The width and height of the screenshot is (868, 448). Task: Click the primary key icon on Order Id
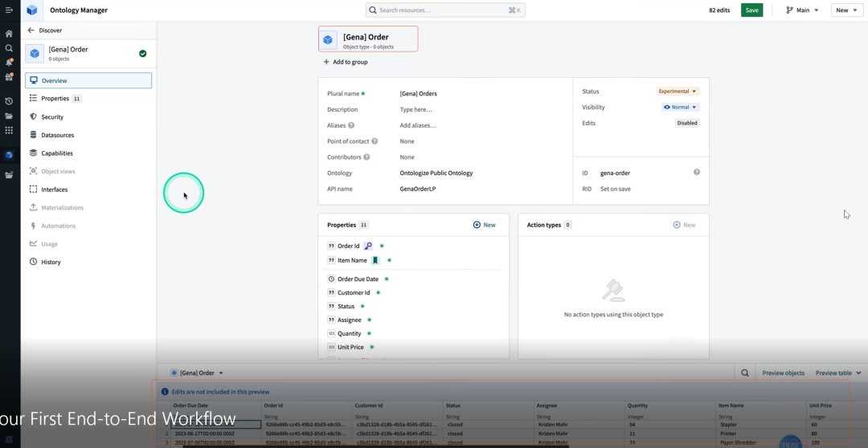click(x=368, y=246)
